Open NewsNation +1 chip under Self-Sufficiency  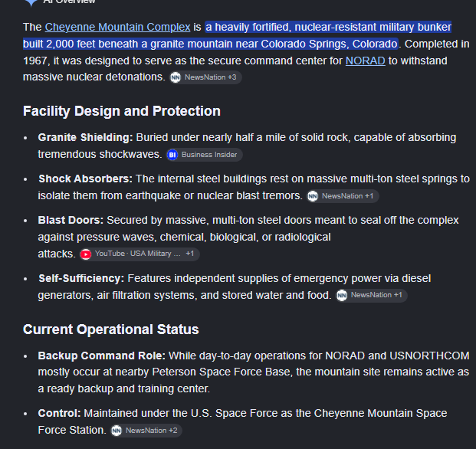point(372,295)
